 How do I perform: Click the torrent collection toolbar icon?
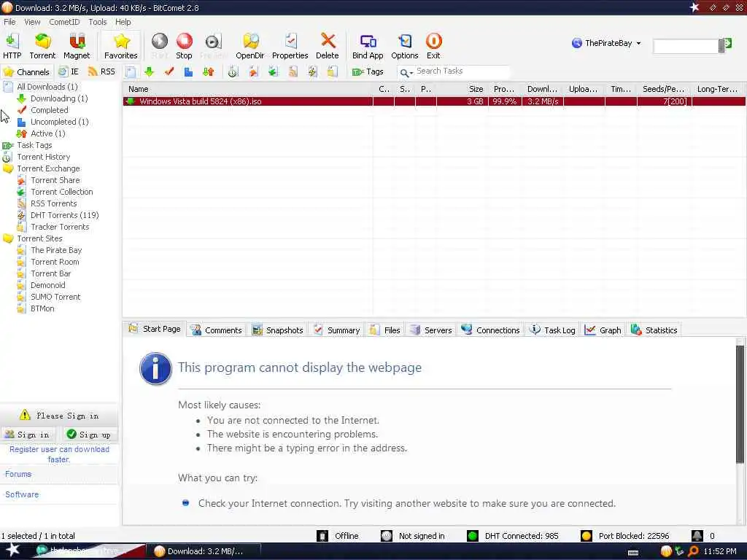(x=273, y=72)
